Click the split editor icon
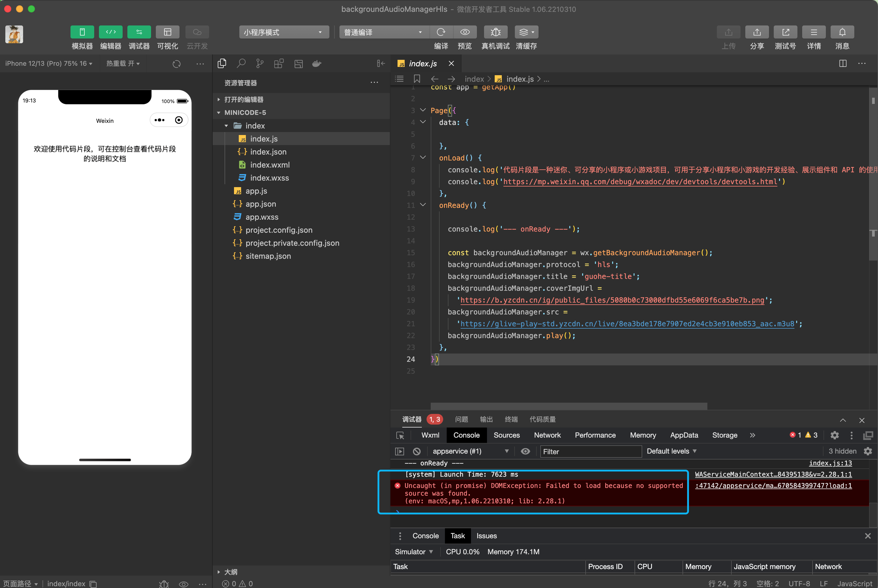Screen dimensions: 878x588 pyautogui.click(x=843, y=63)
